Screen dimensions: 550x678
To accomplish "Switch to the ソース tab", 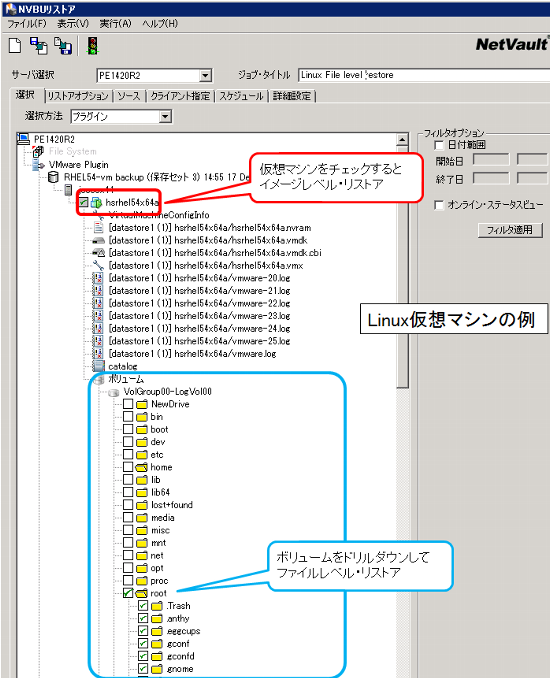I will [x=129, y=96].
